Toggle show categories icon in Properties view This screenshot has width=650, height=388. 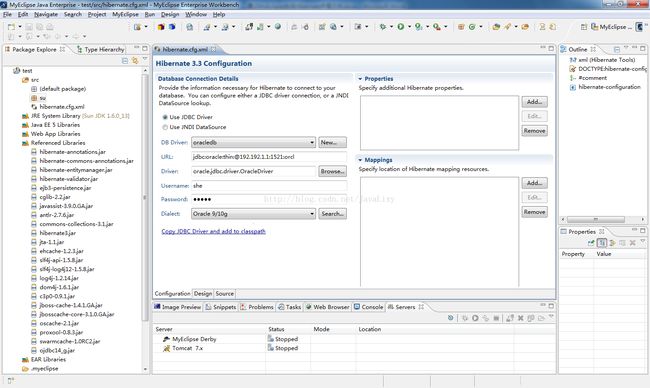(x=602, y=243)
